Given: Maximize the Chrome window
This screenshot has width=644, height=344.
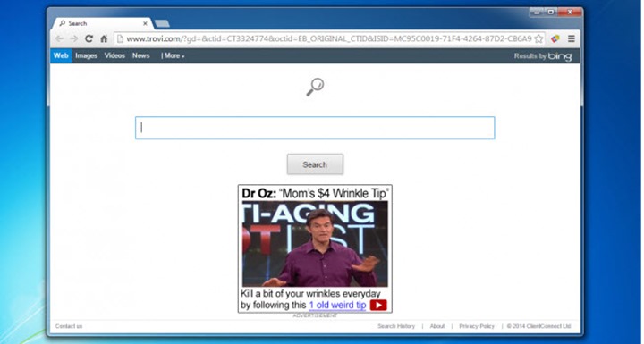Looking at the screenshot, I should (x=551, y=13).
